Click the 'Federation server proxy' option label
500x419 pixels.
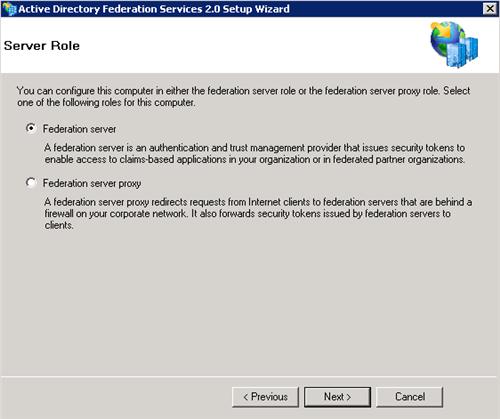coord(92,184)
